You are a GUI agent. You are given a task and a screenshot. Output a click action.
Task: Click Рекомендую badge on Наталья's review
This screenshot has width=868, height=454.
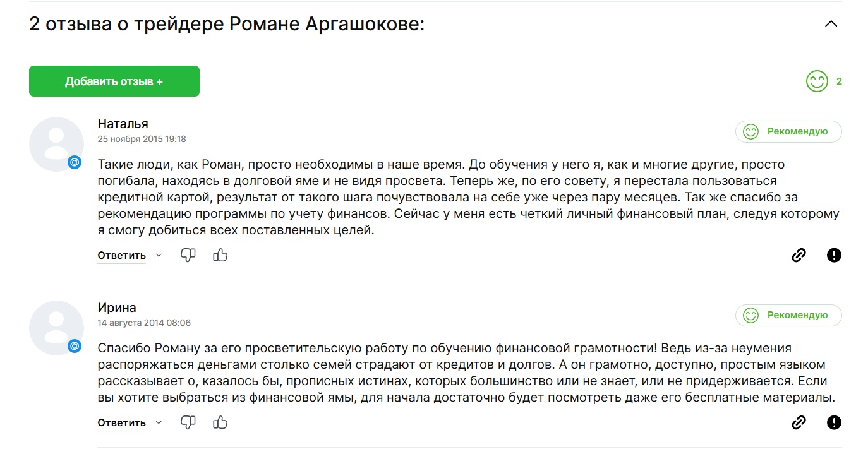click(788, 131)
